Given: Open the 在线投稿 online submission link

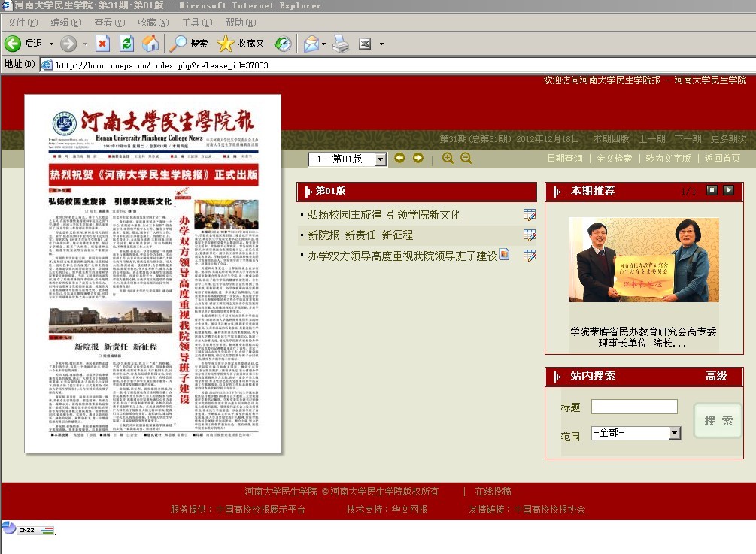Looking at the screenshot, I should (493, 492).
